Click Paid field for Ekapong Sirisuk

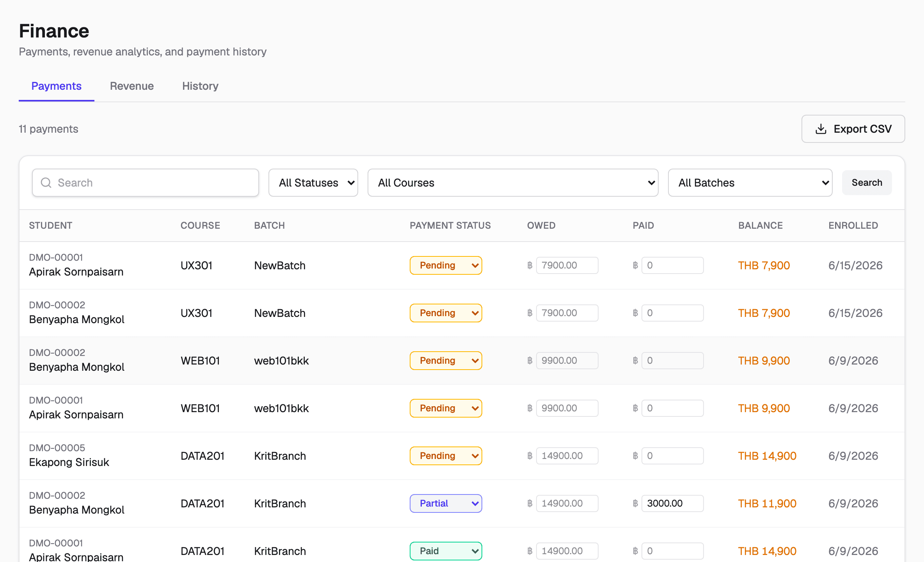673,456
